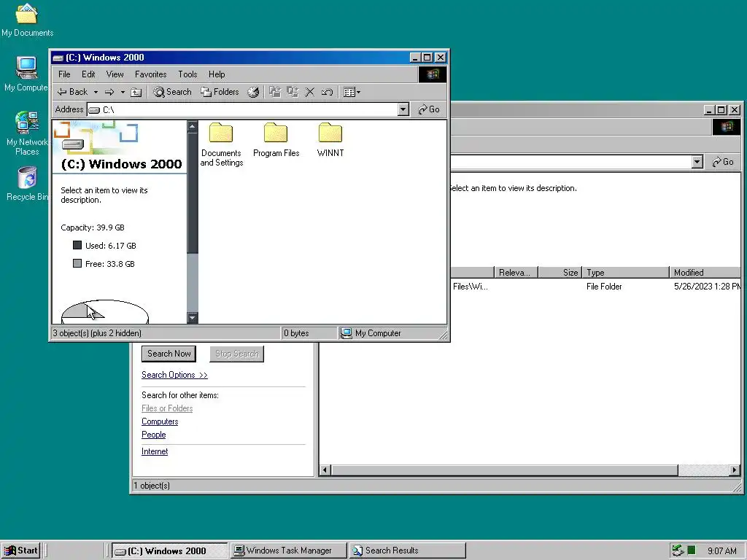This screenshot has height=560, width=747.
Task: Sort results by Relevance column header
Action: pyautogui.click(x=516, y=273)
